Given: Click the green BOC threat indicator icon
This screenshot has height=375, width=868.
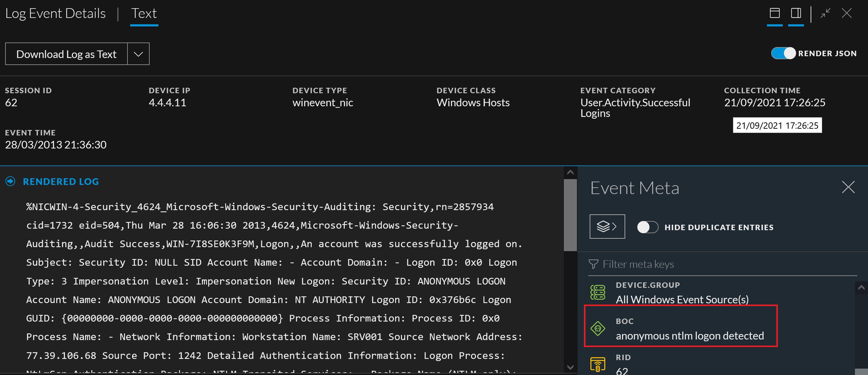Looking at the screenshot, I should pos(598,328).
